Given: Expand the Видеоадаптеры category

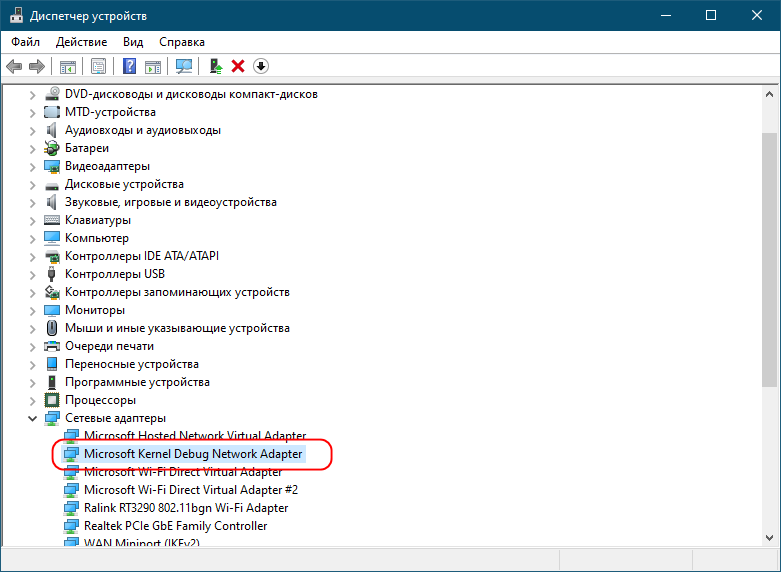Looking at the screenshot, I should 32,166.
